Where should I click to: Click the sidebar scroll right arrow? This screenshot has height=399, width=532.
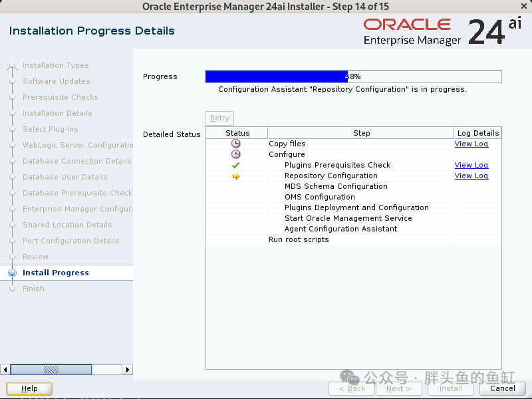pos(127,370)
